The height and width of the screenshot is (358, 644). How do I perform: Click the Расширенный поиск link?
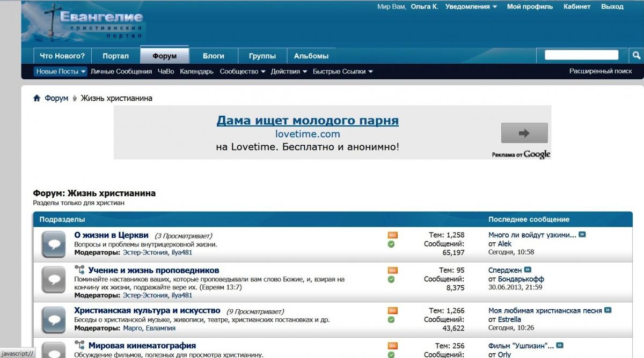pos(600,71)
